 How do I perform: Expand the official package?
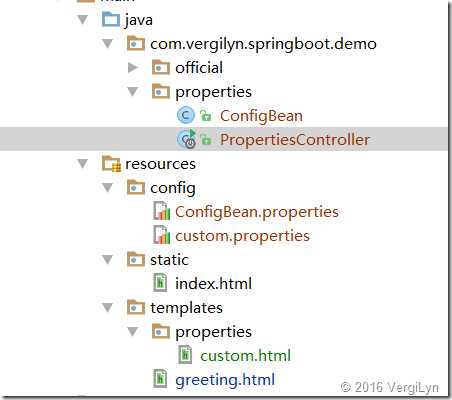(x=133, y=68)
